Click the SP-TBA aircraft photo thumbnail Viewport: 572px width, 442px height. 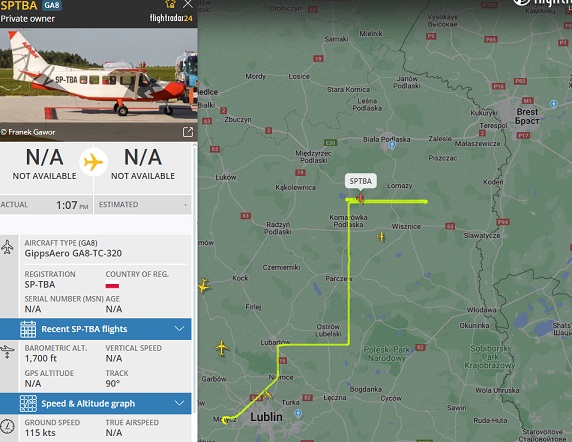pyautogui.click(x=98, y=85)
